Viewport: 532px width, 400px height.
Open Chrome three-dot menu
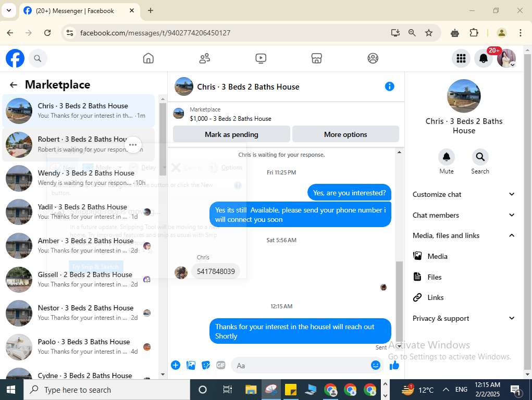(x=521, y=33)
